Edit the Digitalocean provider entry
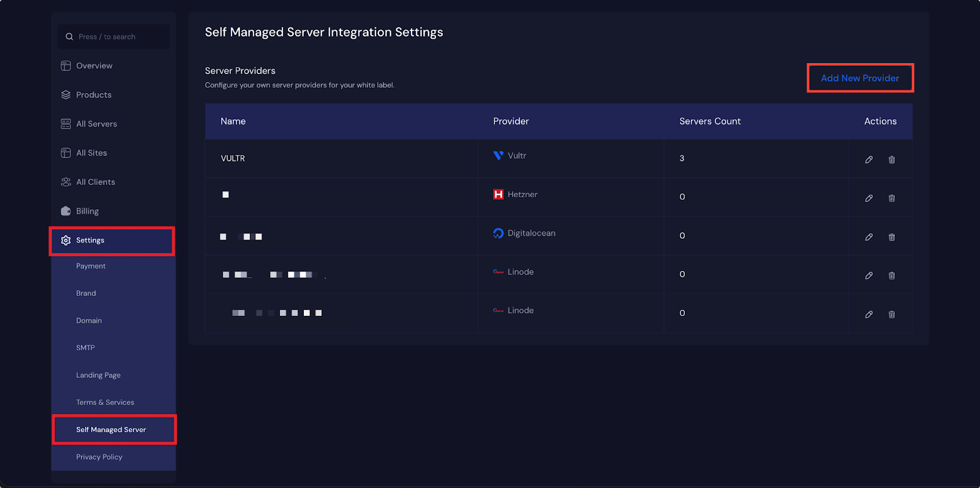Image resolution: width=980 pixels, height=488 pixels. [869, 237]
